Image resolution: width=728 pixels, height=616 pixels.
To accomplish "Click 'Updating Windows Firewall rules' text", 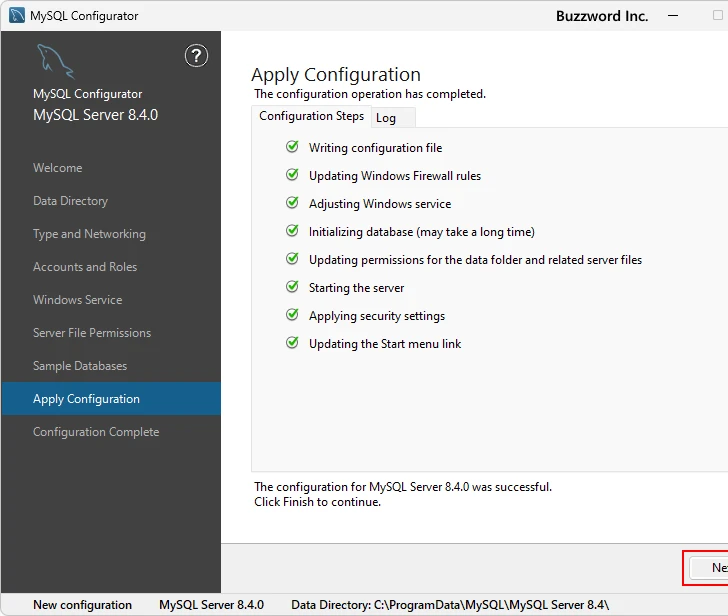I will (395, 176).
